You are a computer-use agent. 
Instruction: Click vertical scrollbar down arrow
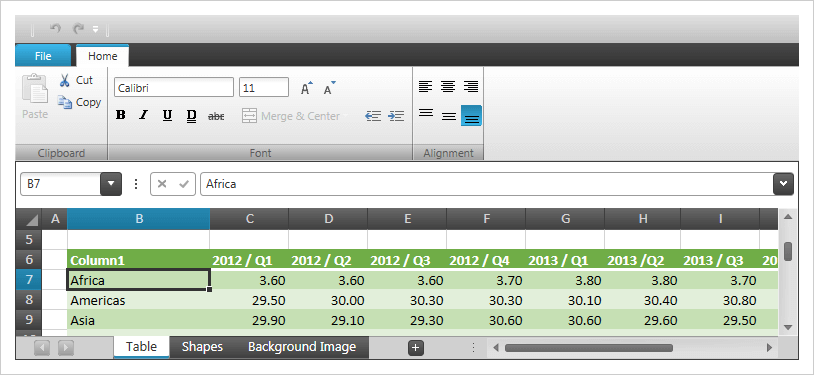click(x=788, y=327)
